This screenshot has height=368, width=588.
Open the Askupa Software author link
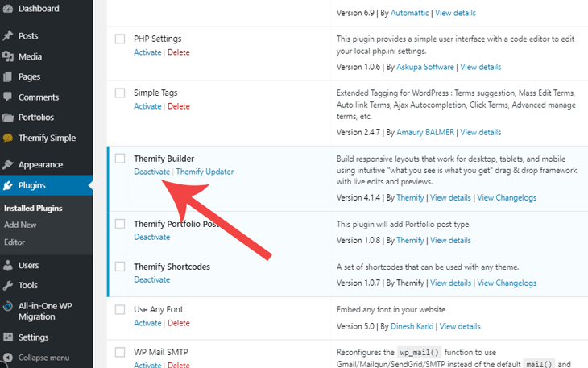tap(425, 67)
